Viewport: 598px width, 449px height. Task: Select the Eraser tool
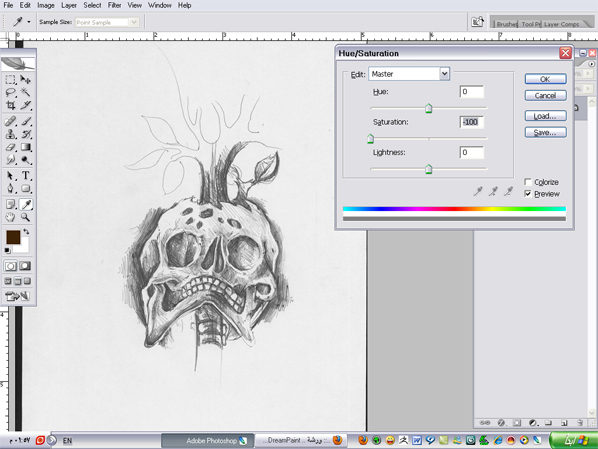pyautogui.click(x=10, y=147)
